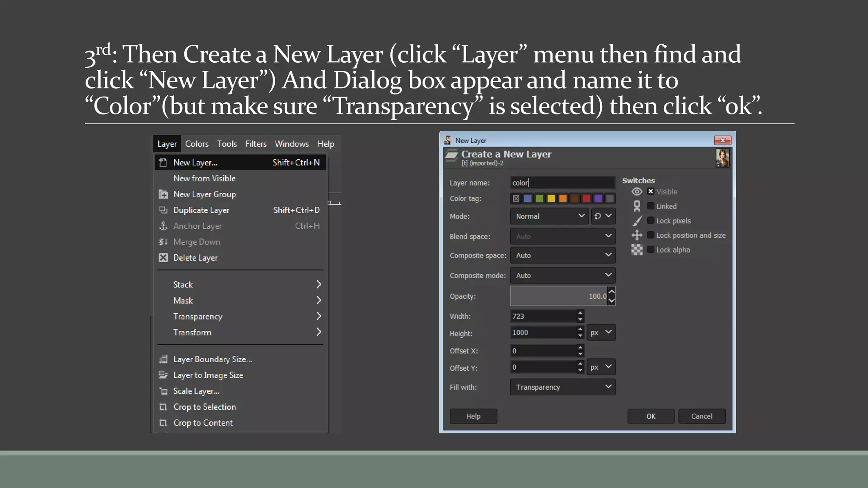Open the Composite mode dropdown
This screenshot has height=488, width=868.
563,275
